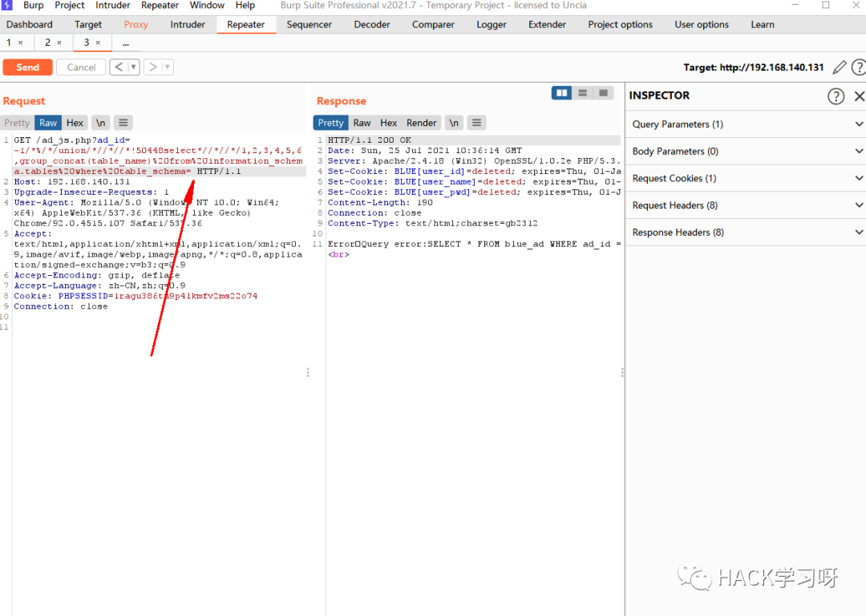
Task: Switch to the Extender tab
Action: point(548,25)
